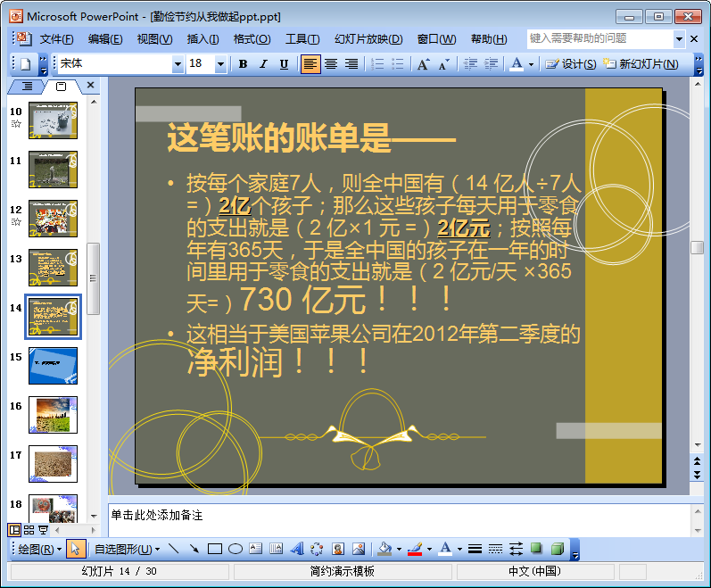
Task: Select the Line drawing tool
Action: pos(174,550)
